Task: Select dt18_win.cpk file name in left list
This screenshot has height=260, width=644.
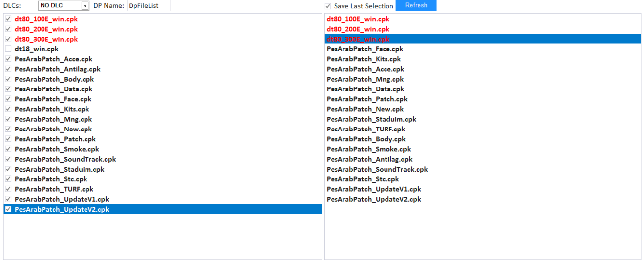Action: click(x=37, y=49)
